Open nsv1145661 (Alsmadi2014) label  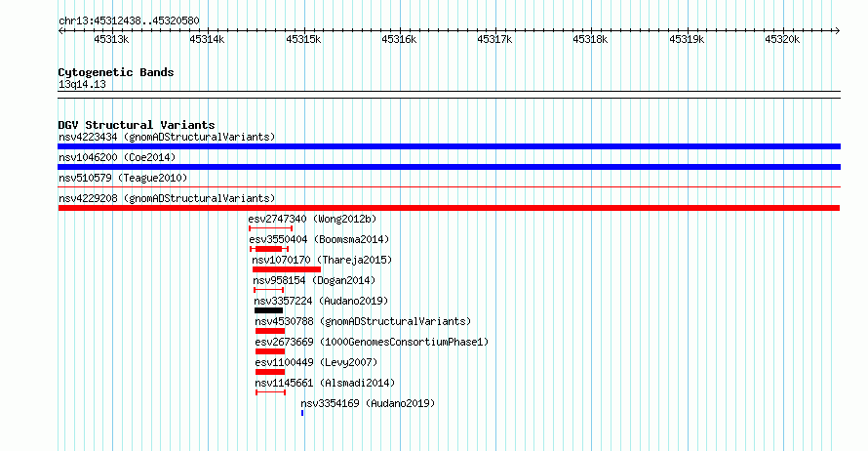click(x=325, y=383)
